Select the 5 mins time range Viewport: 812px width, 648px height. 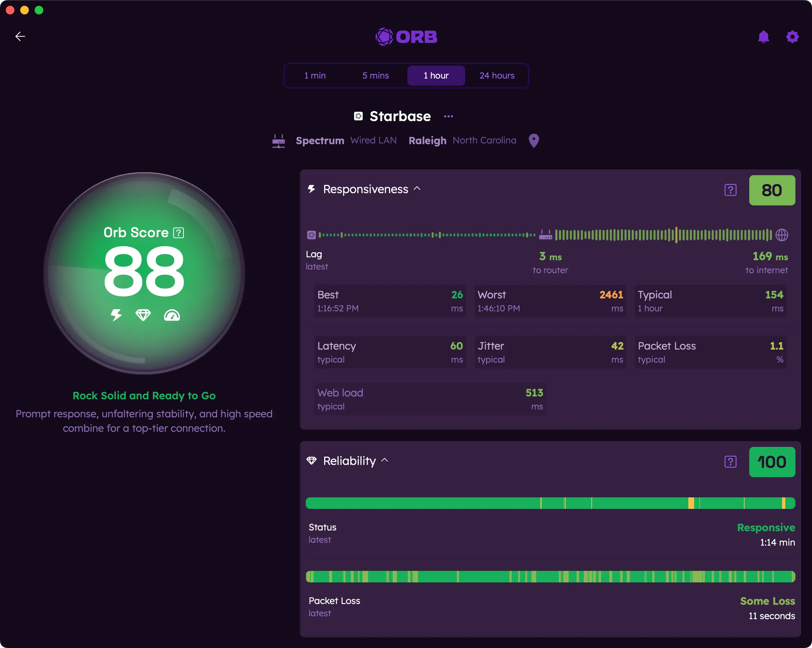[x=375, y=76]
